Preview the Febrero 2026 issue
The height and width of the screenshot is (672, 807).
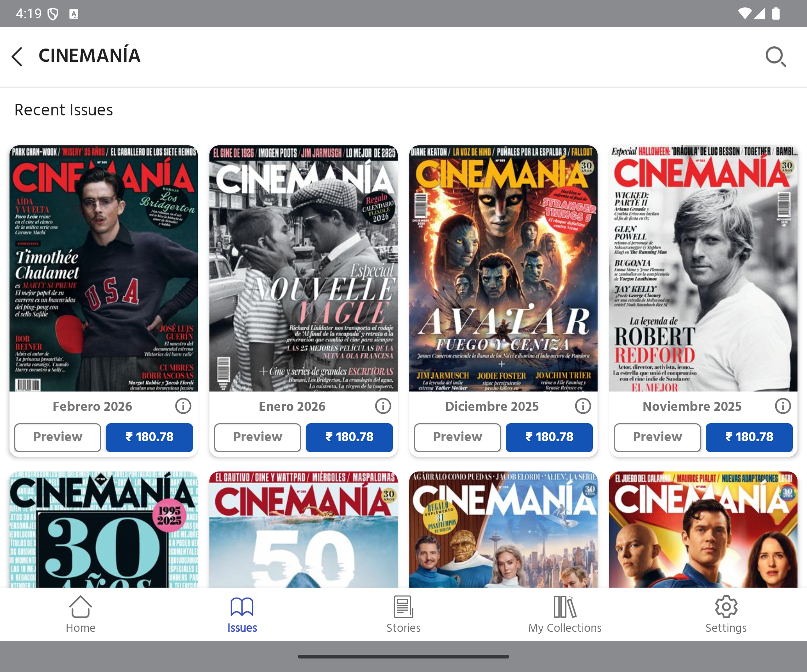tap(58, 437)
